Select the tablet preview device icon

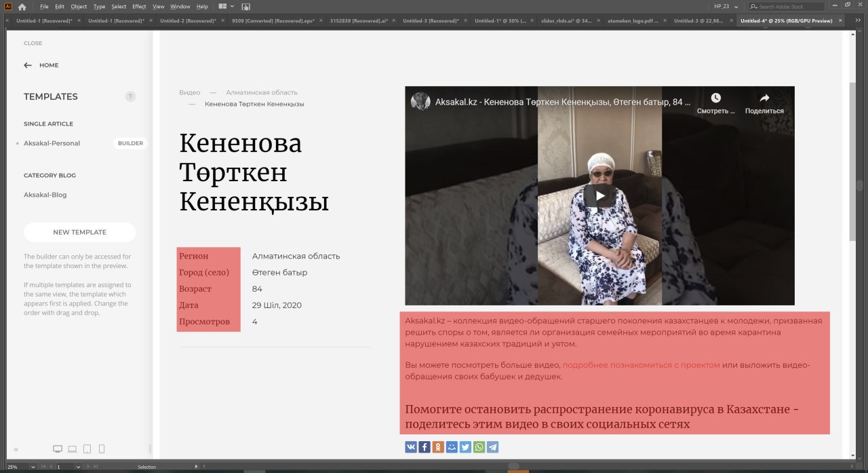pos(87,449)
